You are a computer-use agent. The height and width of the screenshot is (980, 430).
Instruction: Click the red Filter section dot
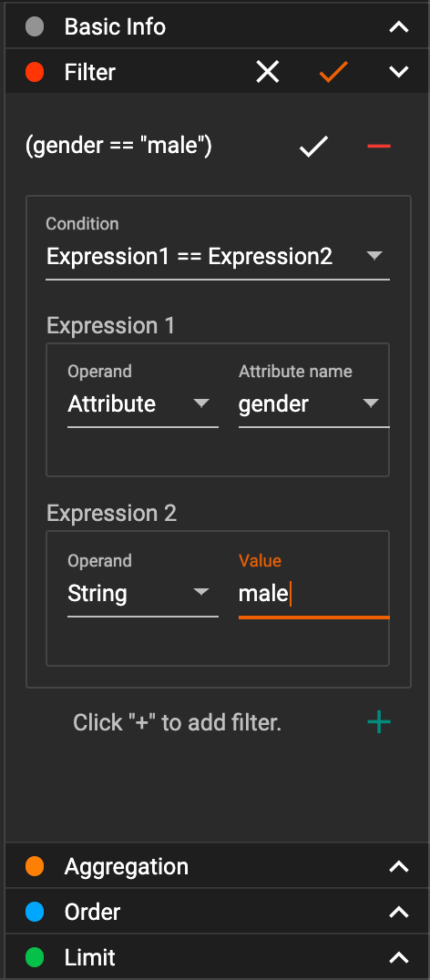pos(35,73)
